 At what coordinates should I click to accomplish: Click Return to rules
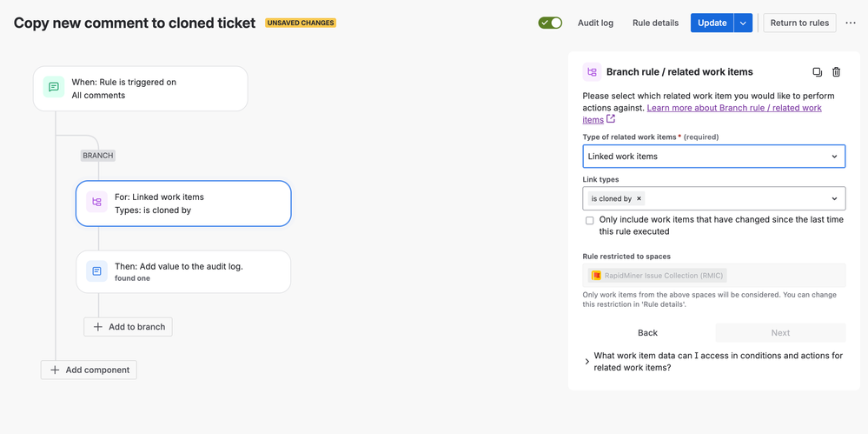point(799,23)
